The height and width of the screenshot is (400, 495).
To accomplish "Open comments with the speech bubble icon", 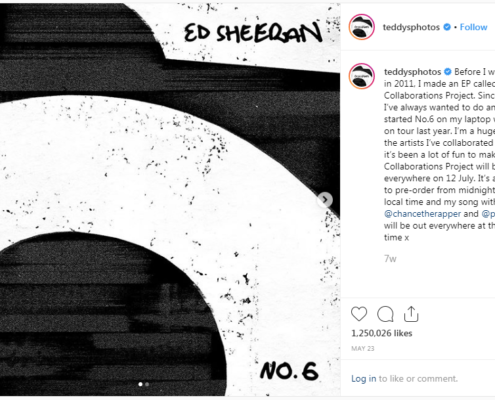I will pyautogui.click(x=385, y=314).
